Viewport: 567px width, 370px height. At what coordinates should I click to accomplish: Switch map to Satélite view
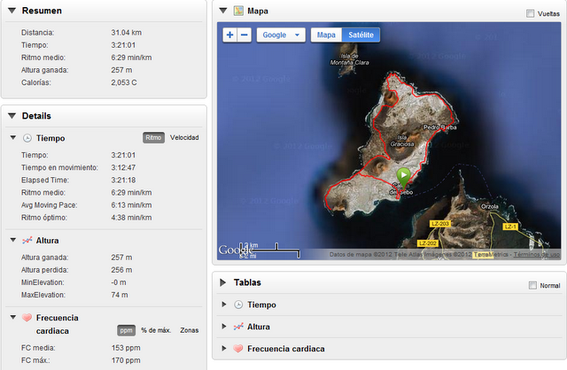(361, 35)
